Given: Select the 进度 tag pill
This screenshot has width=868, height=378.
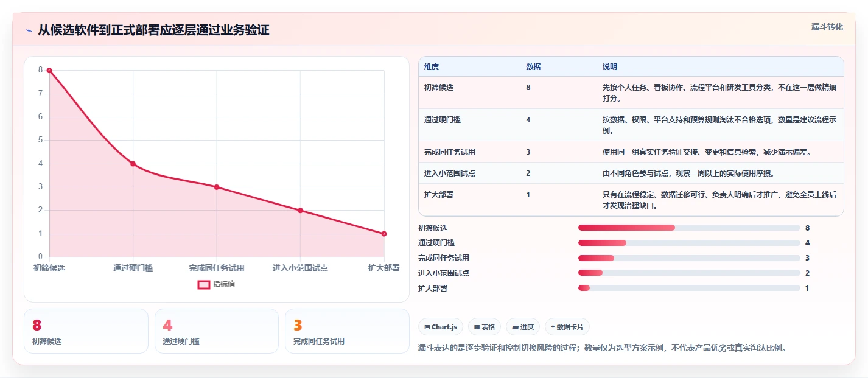Looking at the screenshot, I should pos(523,327).
